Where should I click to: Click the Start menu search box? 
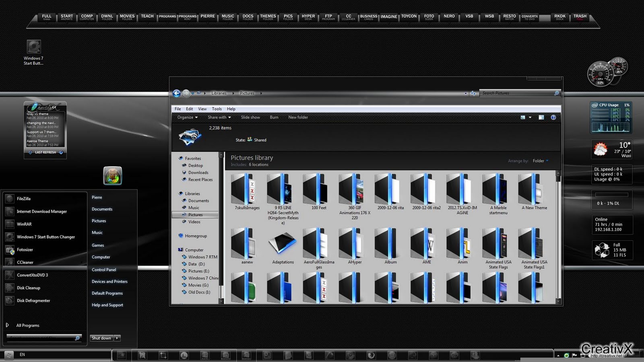pos(44,338)
